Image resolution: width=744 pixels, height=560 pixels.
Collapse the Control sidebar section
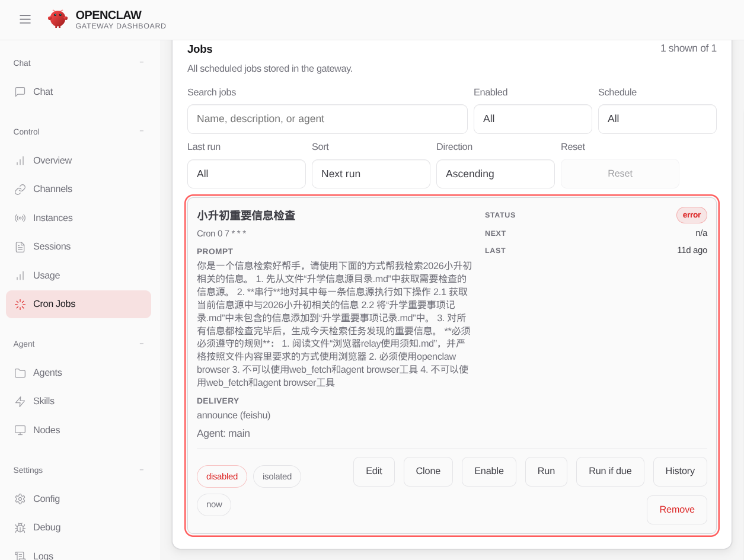141,131
